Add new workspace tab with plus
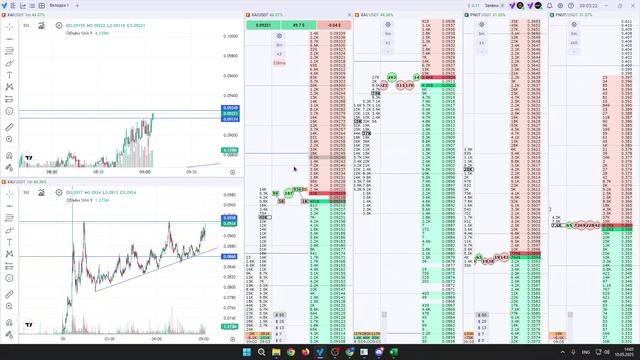This screenshot has width=640, height=360. click(77, 6)
